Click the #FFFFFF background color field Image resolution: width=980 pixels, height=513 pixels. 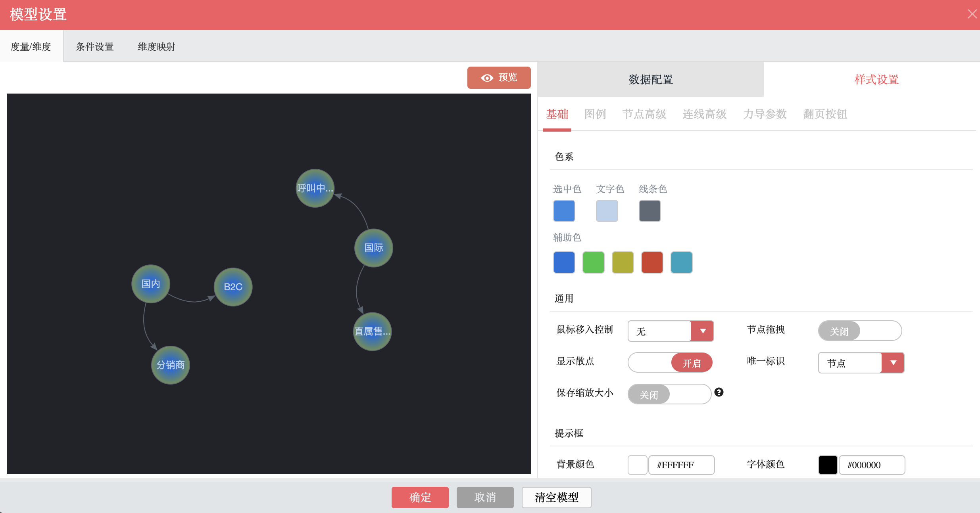[682, 465]
